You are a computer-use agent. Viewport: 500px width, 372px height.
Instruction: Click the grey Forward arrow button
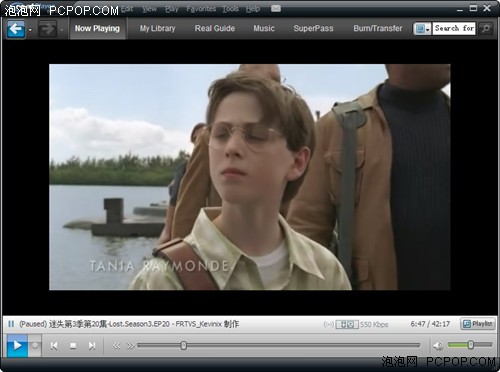[x=47, y=29]
